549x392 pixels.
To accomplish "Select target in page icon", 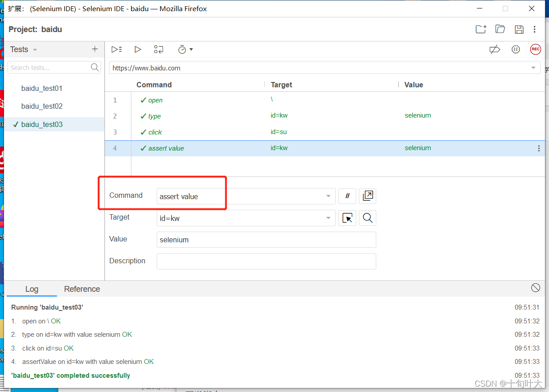I will 347,218.
